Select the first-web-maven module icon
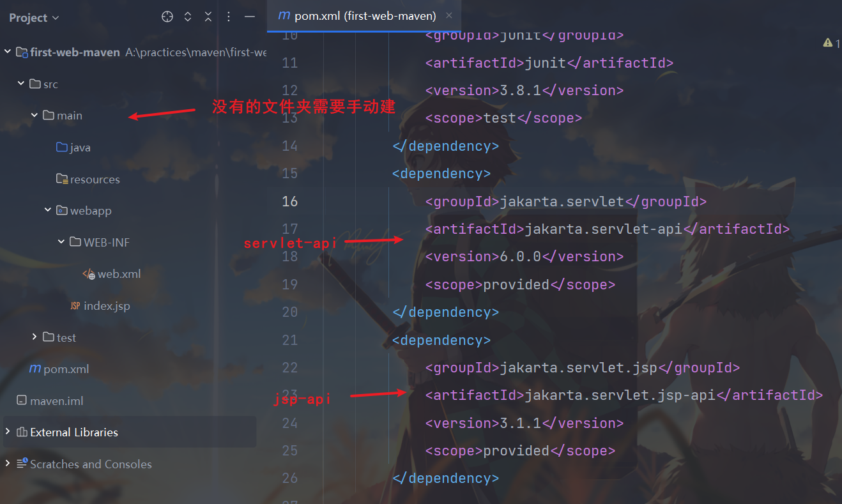The image size is (842, 504). 21,52
